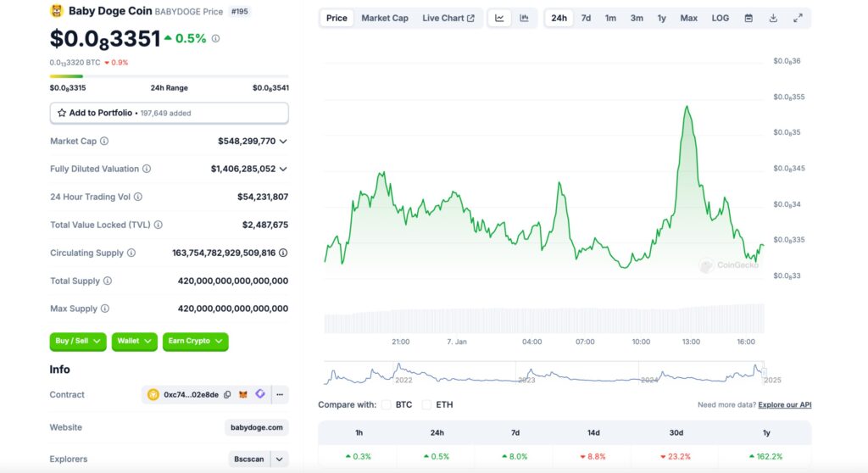
Task: Open Wallet dropdown
Action: [x=135, y=341]
